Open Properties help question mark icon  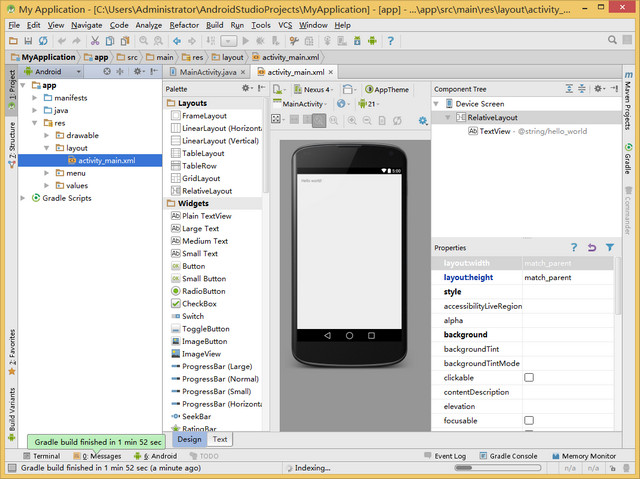(x=573, y=247)
